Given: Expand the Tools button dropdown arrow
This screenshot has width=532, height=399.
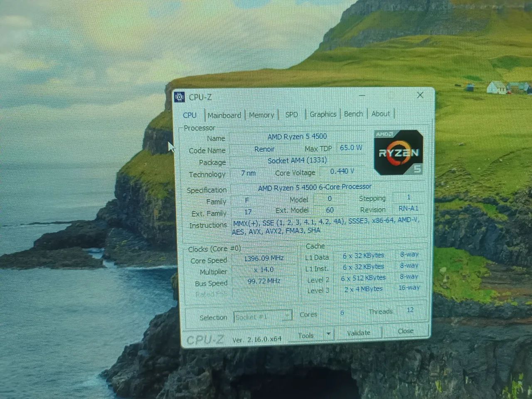Looking at the screenshot, I should pyautogui.click(x=328, y=334).
